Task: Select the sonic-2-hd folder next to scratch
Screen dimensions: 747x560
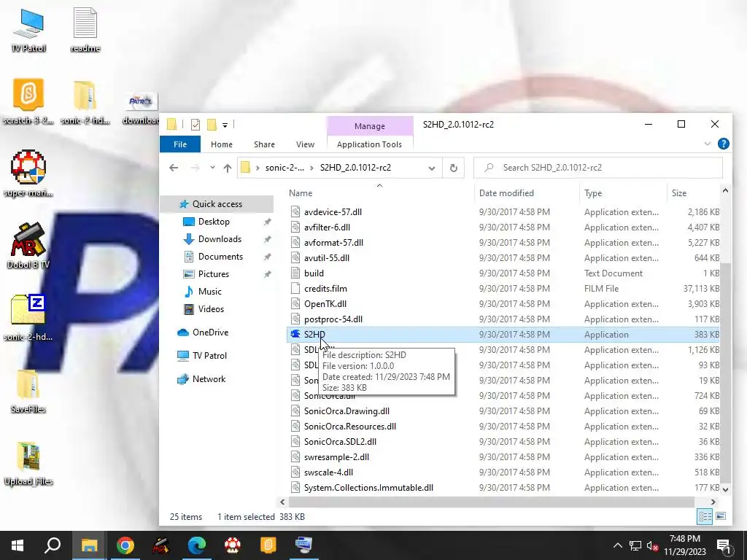Action: pos(85,101)
